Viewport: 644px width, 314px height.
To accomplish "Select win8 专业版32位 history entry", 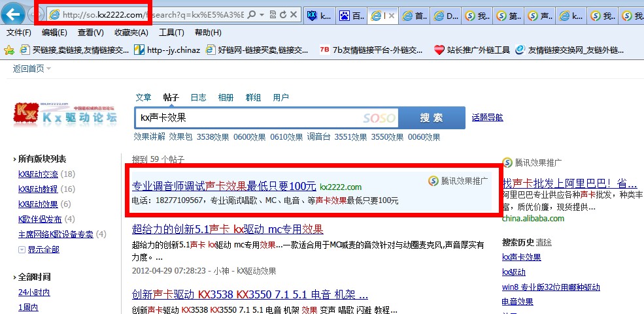I will click(x=551, y=287).
